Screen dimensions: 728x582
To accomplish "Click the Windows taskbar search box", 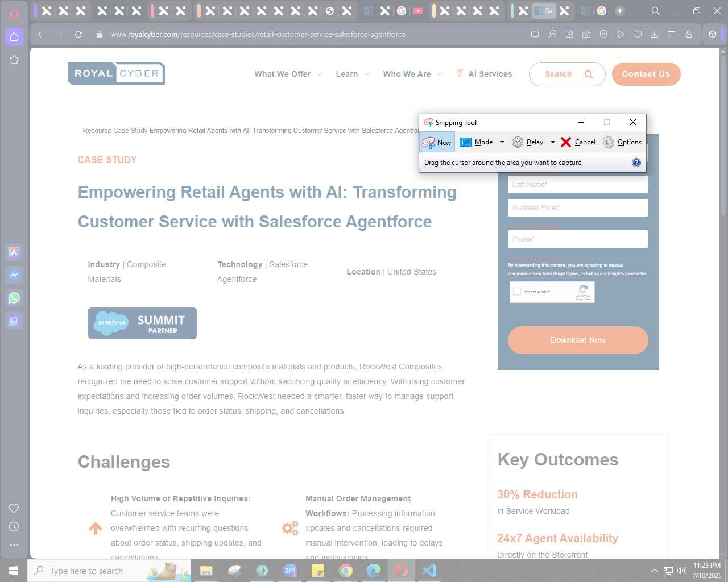I will click(109, 571).
